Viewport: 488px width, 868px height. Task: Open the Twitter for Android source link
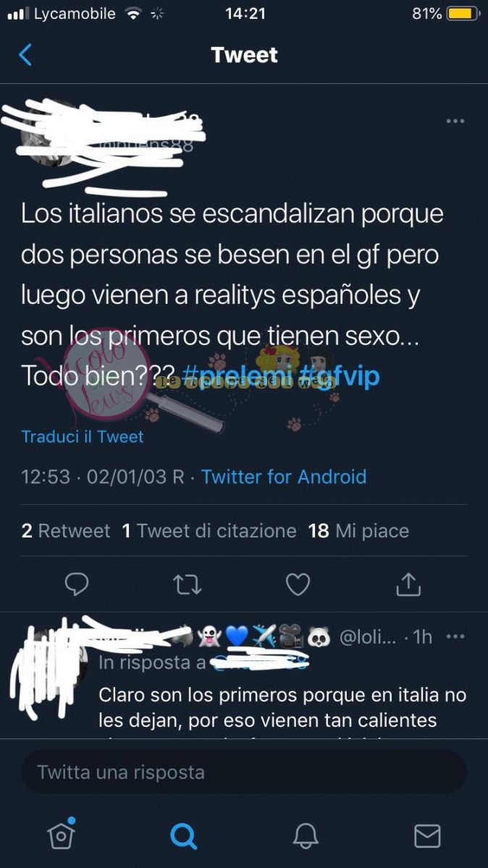[x=284, y=477]
